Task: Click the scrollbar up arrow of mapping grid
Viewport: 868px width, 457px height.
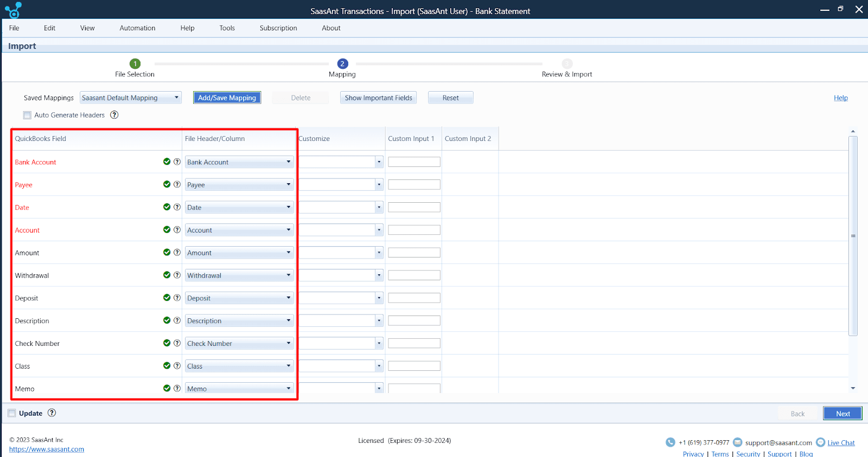Action: point(853,131)
